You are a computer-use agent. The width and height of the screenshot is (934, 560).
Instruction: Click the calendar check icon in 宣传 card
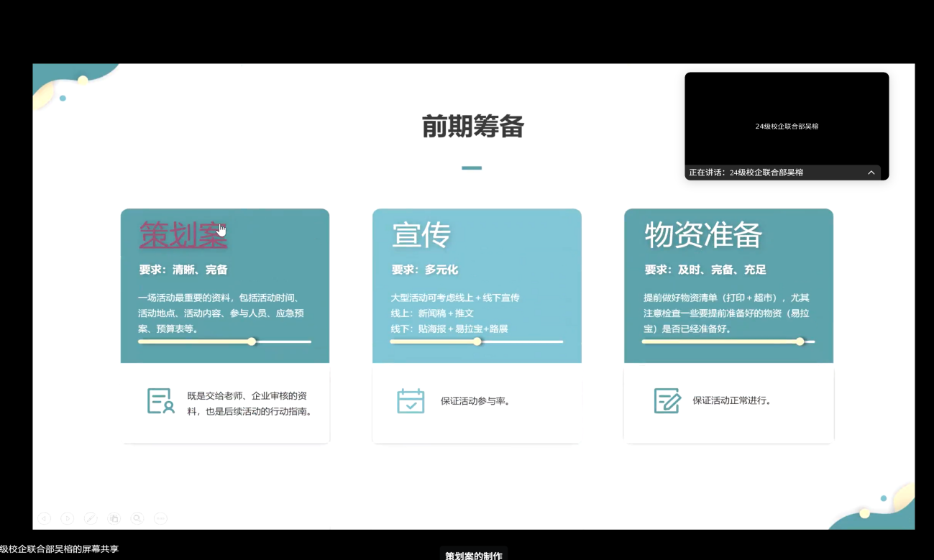(x=411, y=401)
